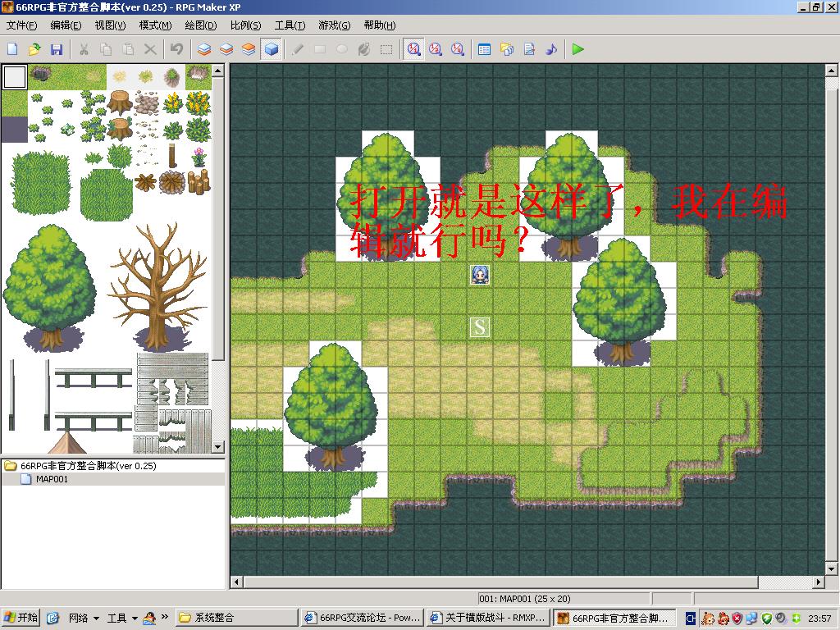This screenshot has height=630, width=840.
Task: Select the blue-haired character event on map
Action: tap(479, 275)
